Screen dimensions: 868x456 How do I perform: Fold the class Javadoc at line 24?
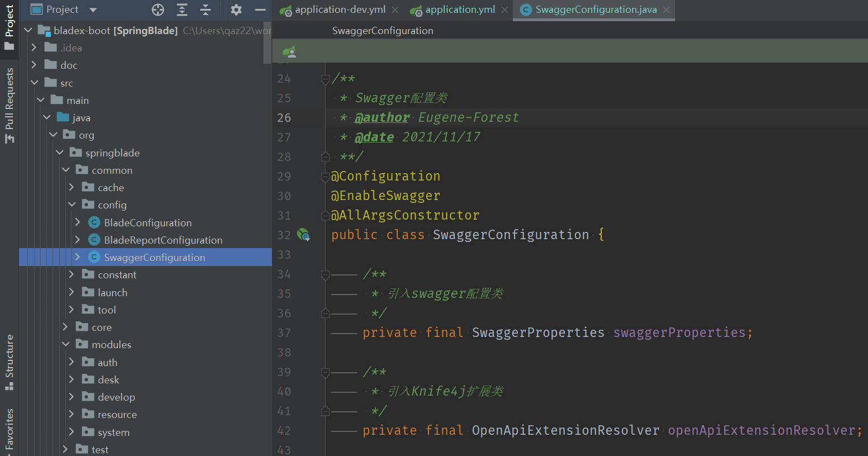click(325, 79)
